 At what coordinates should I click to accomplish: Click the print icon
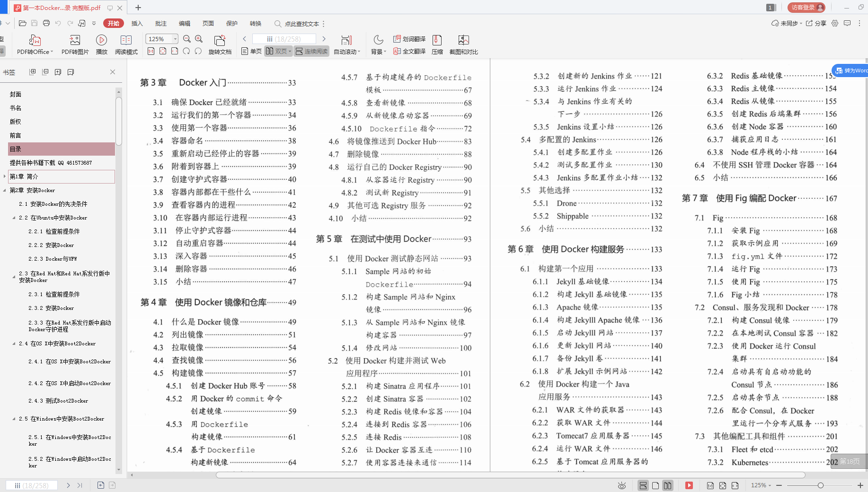[46, 23]
